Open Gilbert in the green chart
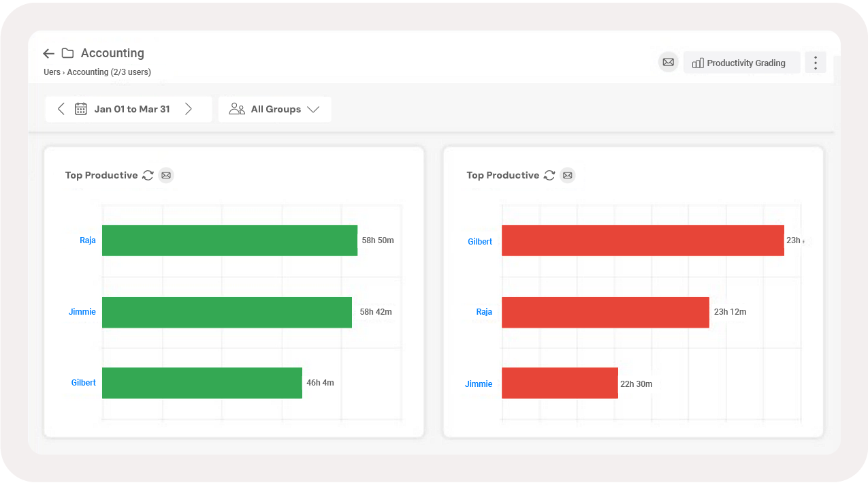Image resolution: width=868 pixels, height=485 pixels. click(x=84, y=383)
